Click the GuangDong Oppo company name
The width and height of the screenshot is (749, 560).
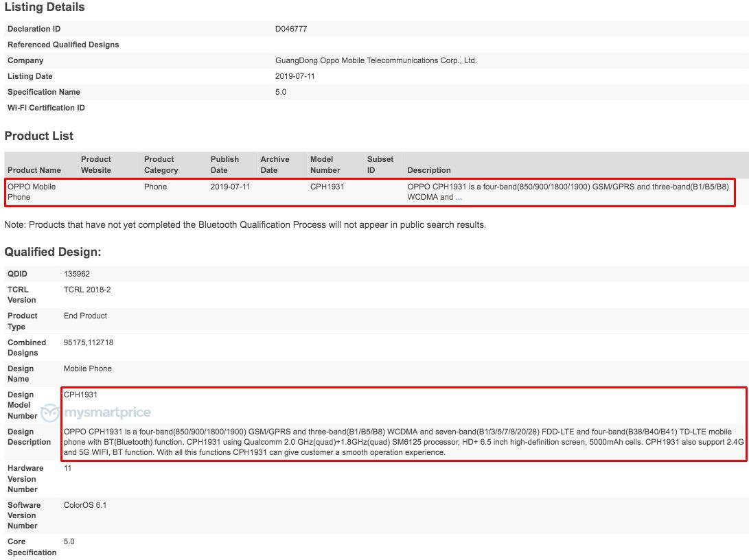pyautogui.click(x=376, y=60)
